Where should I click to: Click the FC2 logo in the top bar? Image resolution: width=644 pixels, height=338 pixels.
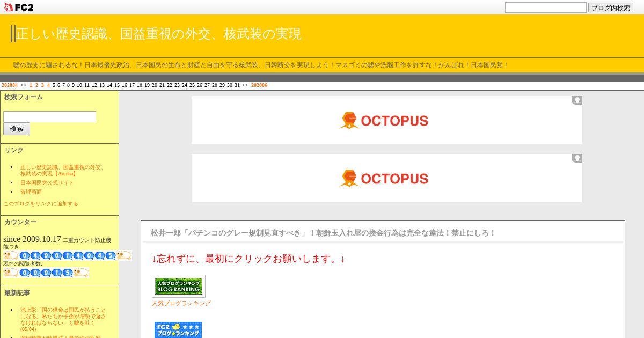point(19,7)
